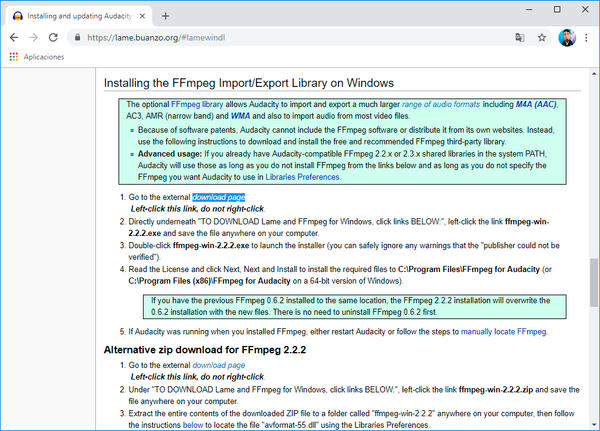Viewport: 600px width, 431px height.
Task: Click the Audacity favicon on the tab
Action: (18, 16)
